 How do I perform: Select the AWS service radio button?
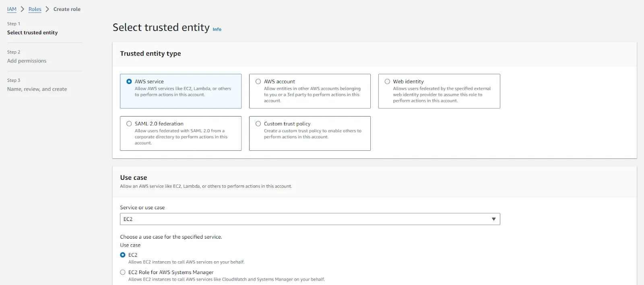coord(129,81)
